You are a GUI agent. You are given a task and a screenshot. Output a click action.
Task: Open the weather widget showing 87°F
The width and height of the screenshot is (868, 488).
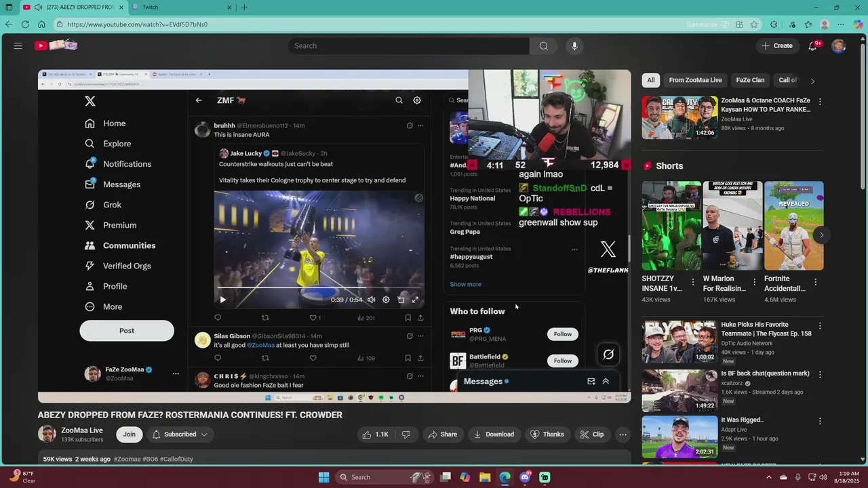(22, 477)
